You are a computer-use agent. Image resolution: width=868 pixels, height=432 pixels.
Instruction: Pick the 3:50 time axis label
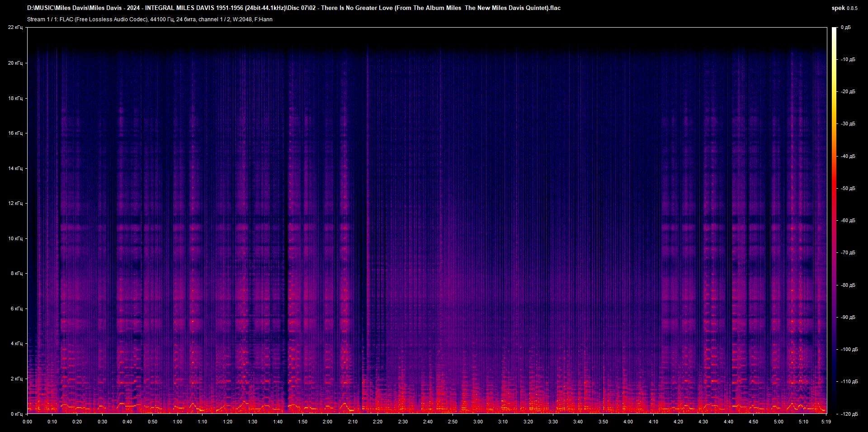click(x=604, y=422)
